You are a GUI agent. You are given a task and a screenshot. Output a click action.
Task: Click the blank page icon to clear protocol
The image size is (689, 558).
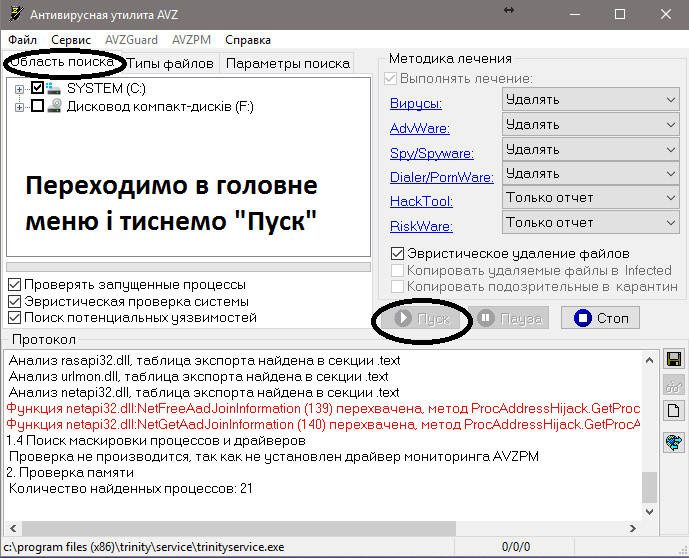673,413
